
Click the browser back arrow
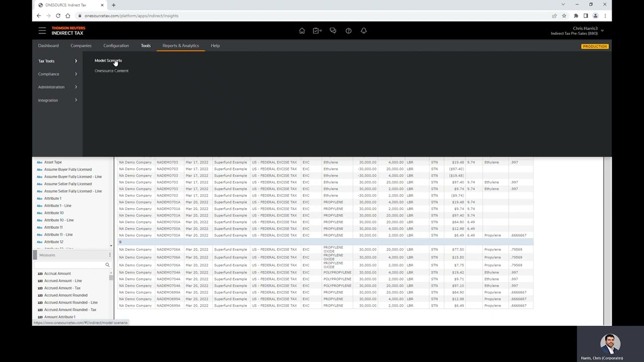(39, 16)
